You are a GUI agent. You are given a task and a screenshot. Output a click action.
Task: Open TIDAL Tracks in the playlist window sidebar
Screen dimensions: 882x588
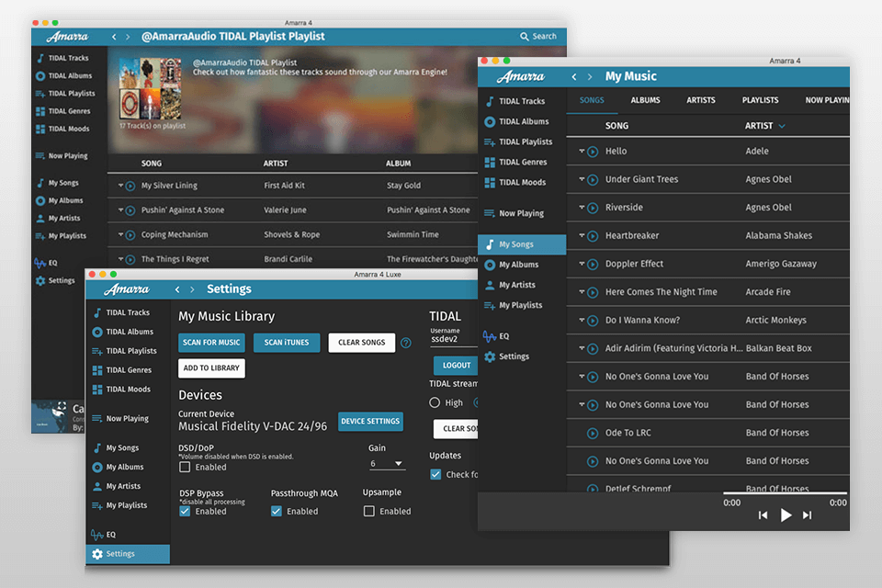62,58
